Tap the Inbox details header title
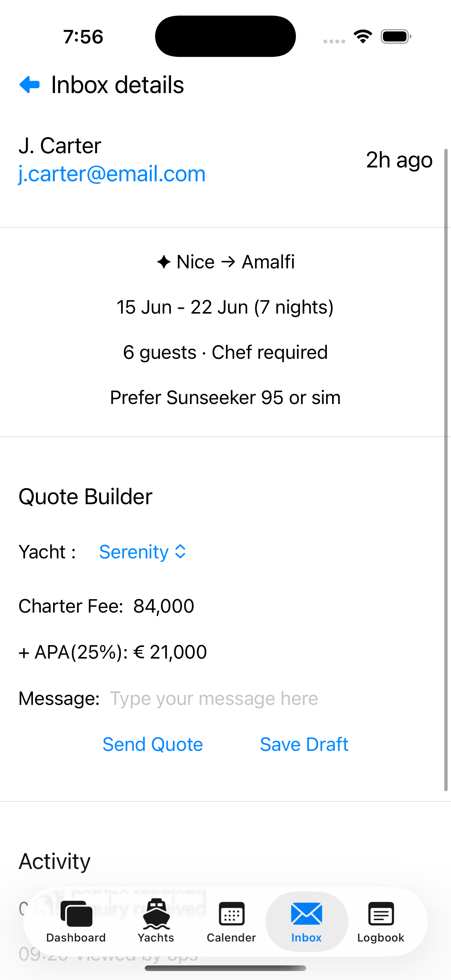This screenshot has width=451, height=980. 117,84
